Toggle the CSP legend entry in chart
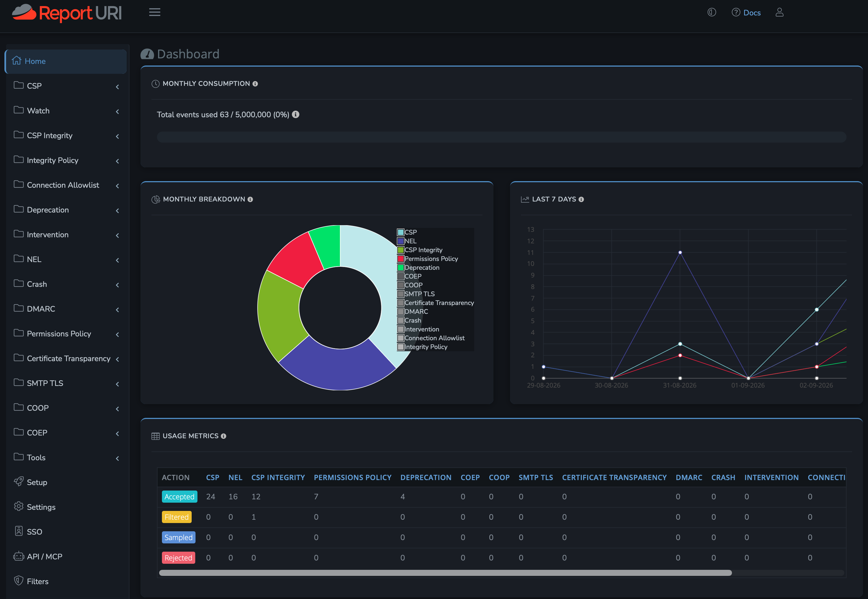 pos(407,232)
